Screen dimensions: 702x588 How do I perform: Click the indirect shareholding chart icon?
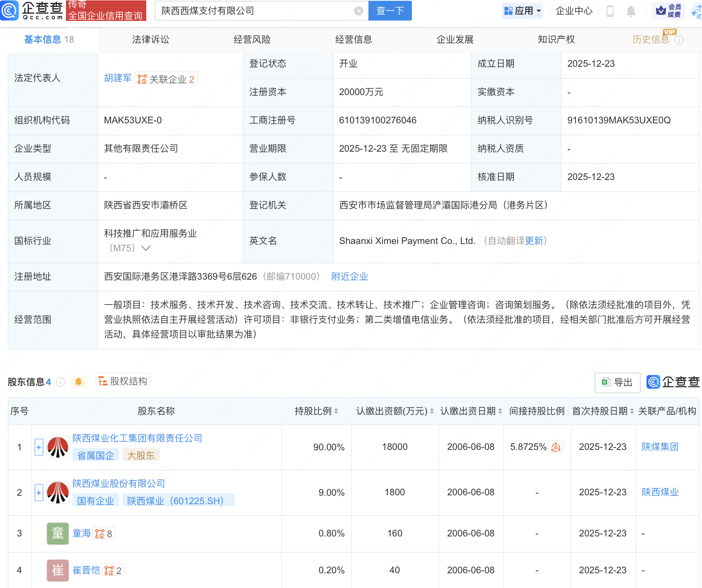(x=556, y=447)
